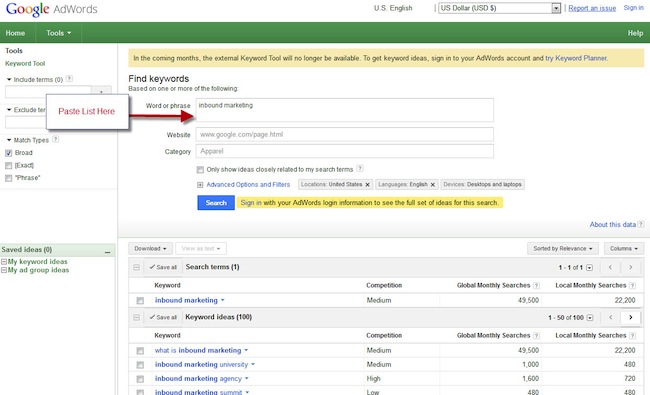Screen dimensions: 650x395
Task: Open Keyword ideas page range dropdown
Action: coord(590,318)
